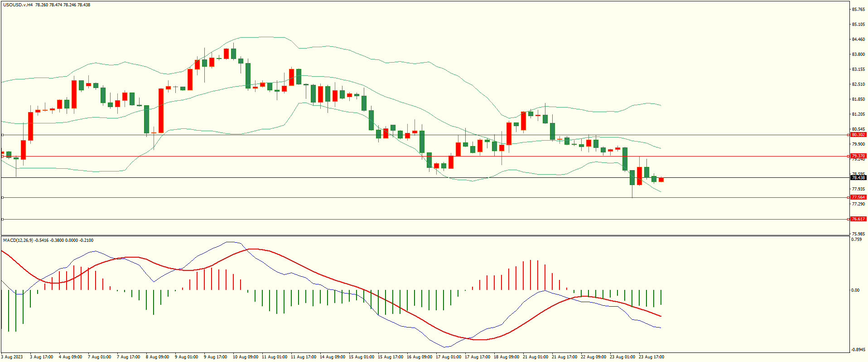This screenshot has height=362, width=868.
Task: Click the 0.00 level on MACD scale
Action: (855, 290)
